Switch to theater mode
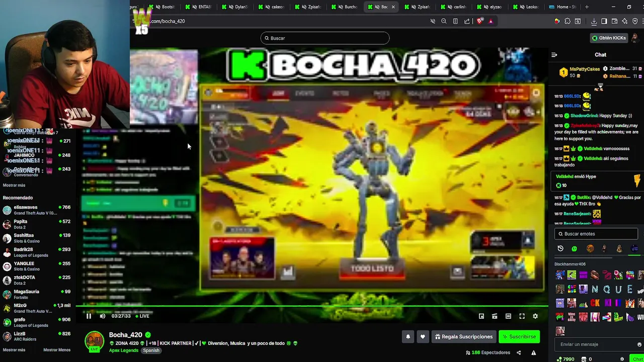 point(508,316)
